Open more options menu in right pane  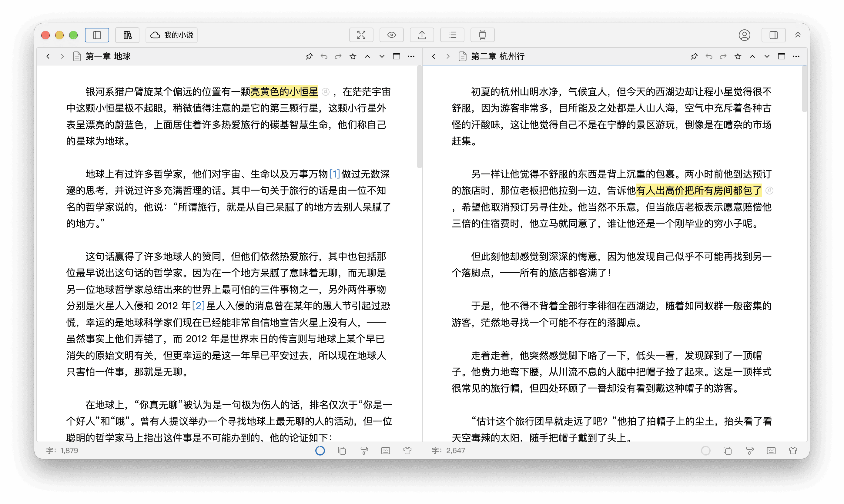click(x=796, y=56)
